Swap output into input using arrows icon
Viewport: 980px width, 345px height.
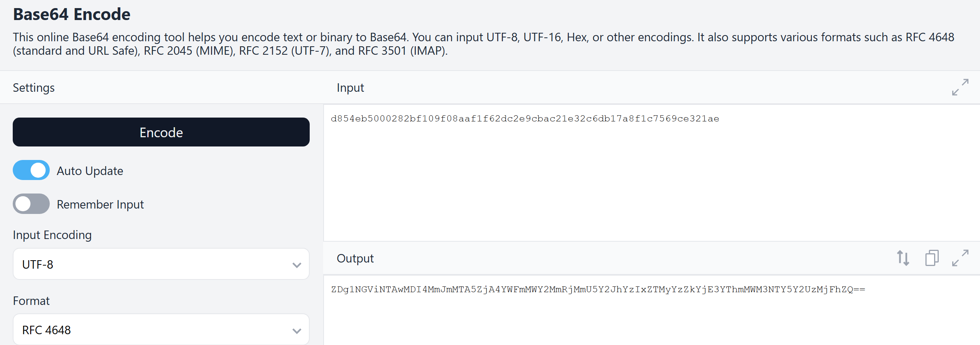pos(903,258)
